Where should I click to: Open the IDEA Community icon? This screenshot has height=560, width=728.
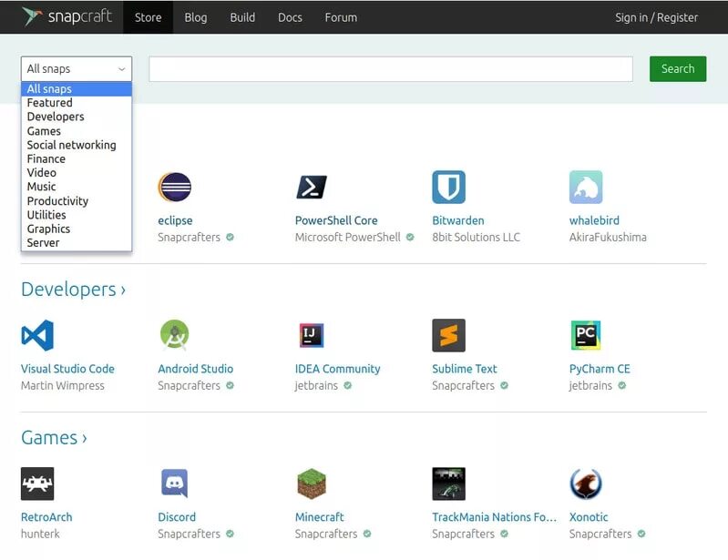[x=312, y=335]
